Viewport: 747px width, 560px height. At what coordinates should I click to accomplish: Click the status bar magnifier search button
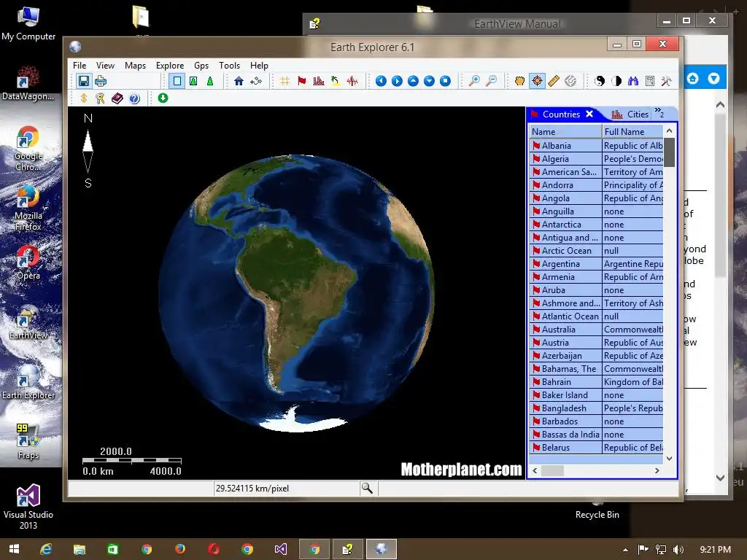pos(367,488)
